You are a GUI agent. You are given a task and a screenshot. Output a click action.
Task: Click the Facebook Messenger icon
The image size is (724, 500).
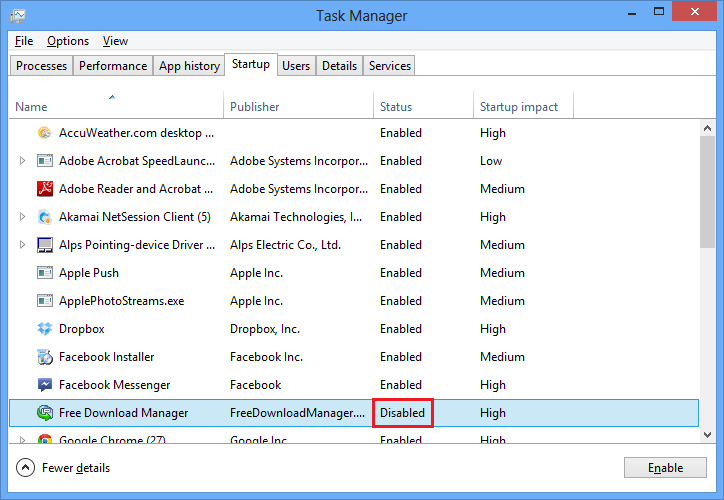(44, 385)
